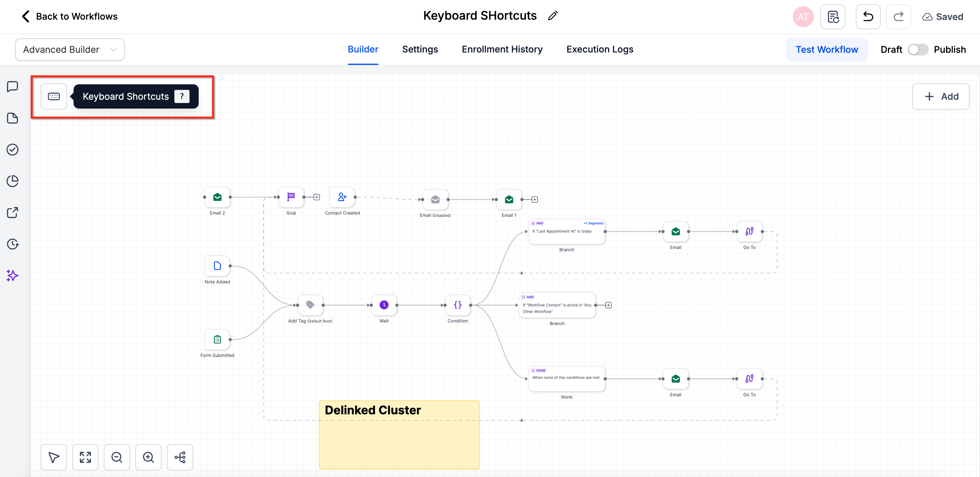Click the auto-arrange layout icon

pos(180,457)
